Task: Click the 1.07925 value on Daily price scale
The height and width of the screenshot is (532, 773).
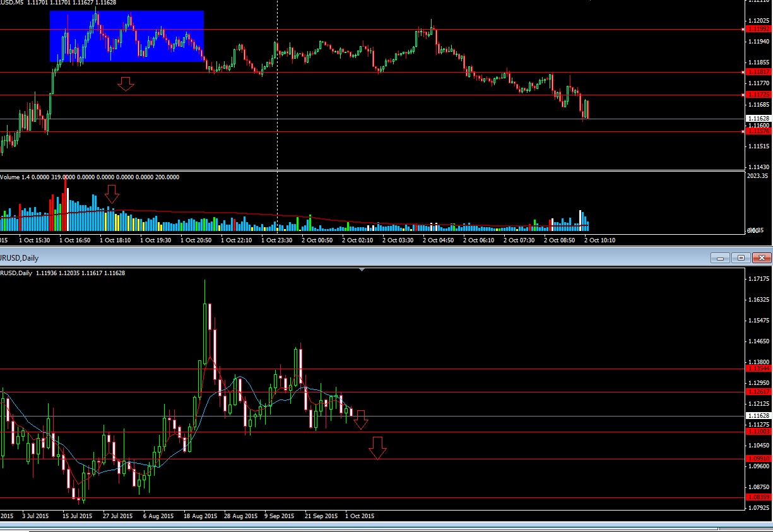Action: pos(757,507)
